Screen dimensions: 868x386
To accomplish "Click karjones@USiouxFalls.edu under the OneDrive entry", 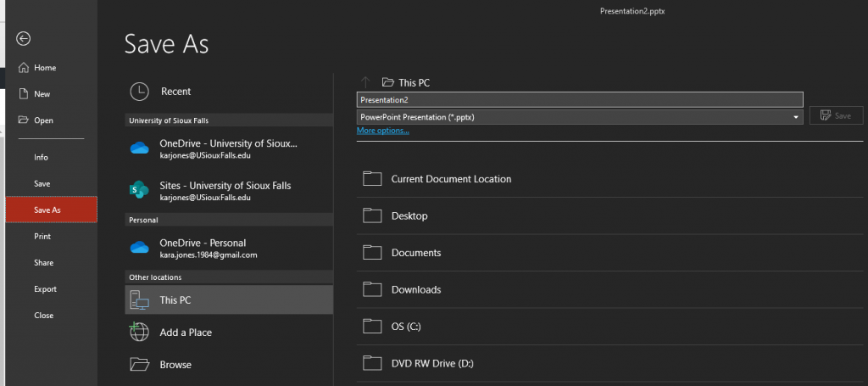I will click(x=205, y=155).
